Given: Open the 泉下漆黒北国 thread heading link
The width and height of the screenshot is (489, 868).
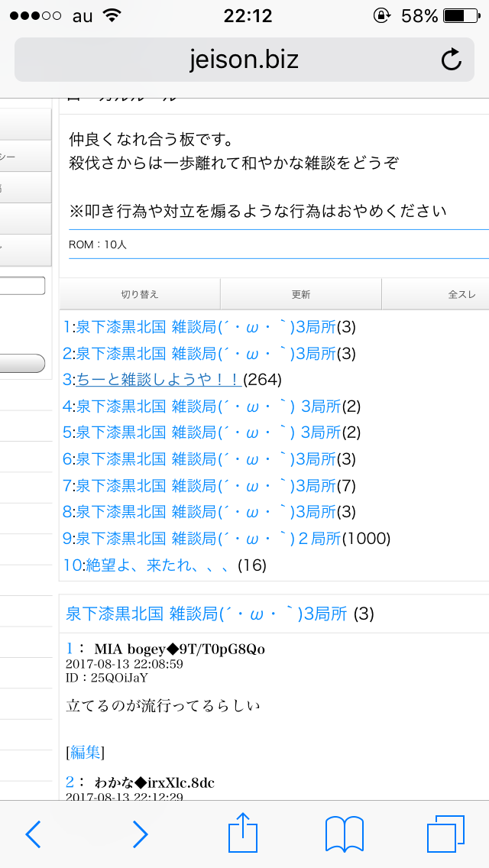Looking at the screenshot, I should [x=206, y=614].
